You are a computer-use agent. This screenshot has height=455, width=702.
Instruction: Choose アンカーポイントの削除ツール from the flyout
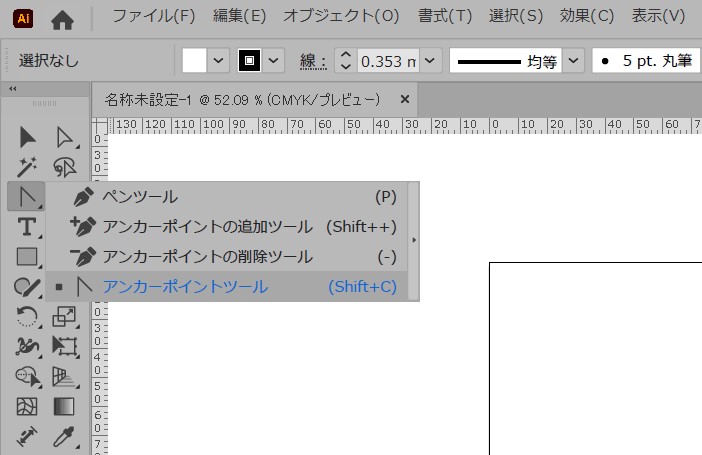click(x=227, y=257)
